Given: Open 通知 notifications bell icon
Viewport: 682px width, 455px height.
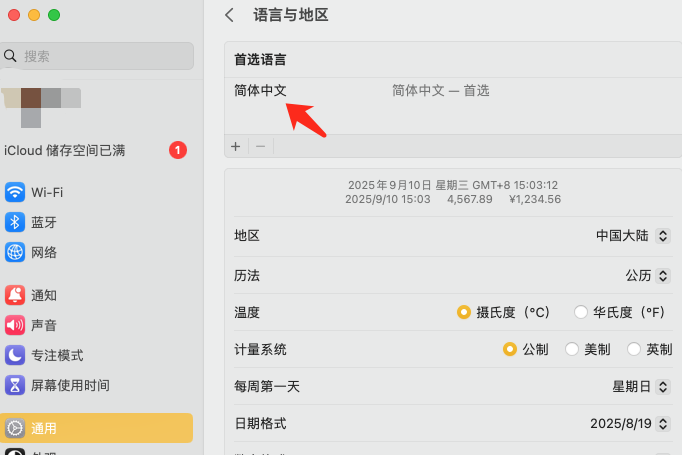Looking at the screenshot, I should click(15, 295).
